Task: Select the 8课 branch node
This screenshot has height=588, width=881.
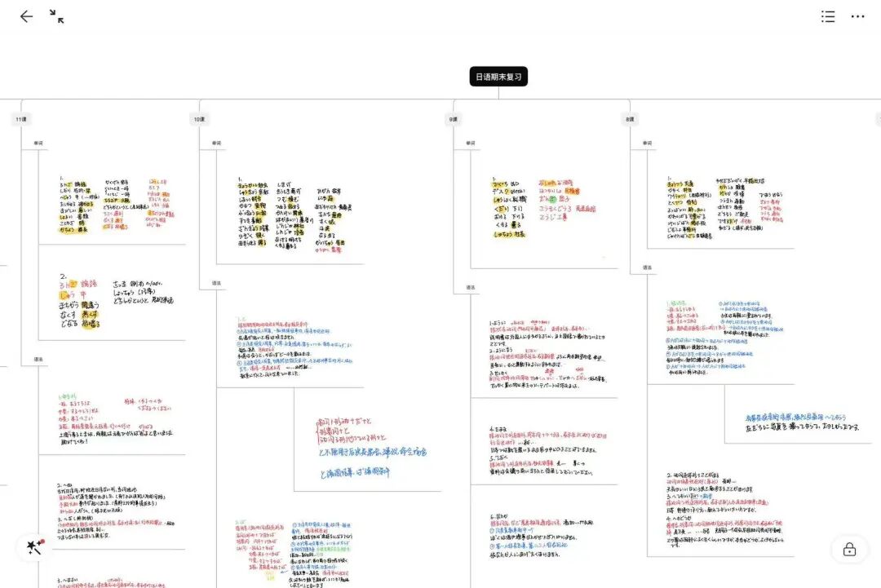Action: tap(629, 119)
